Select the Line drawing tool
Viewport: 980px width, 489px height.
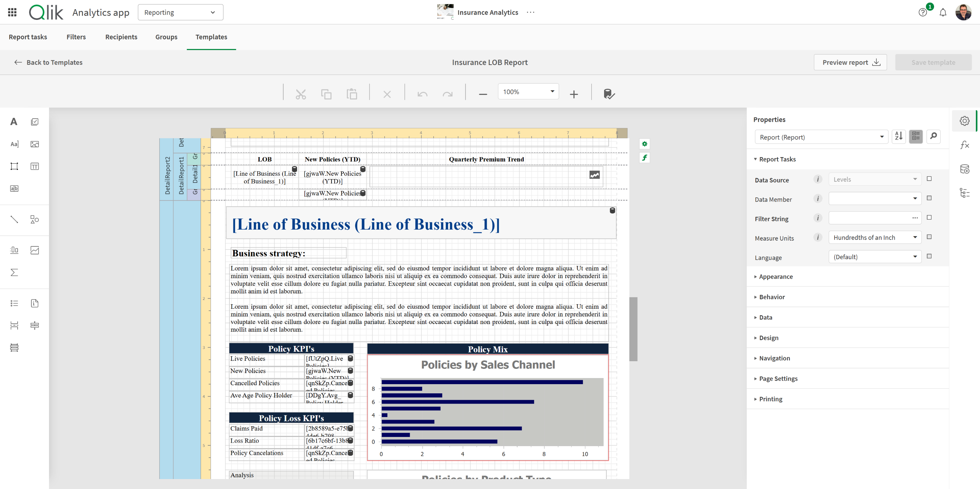pyautogui.click(x=14, y=219)
